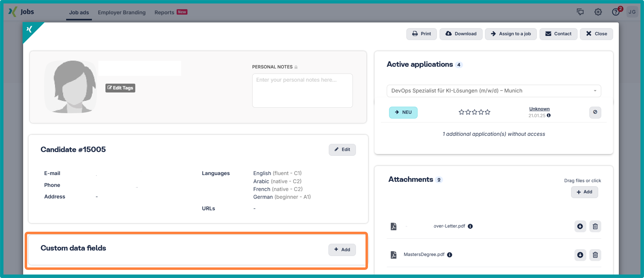
Task: Open the Print dialog for this candidate
Action: (421, 34)
